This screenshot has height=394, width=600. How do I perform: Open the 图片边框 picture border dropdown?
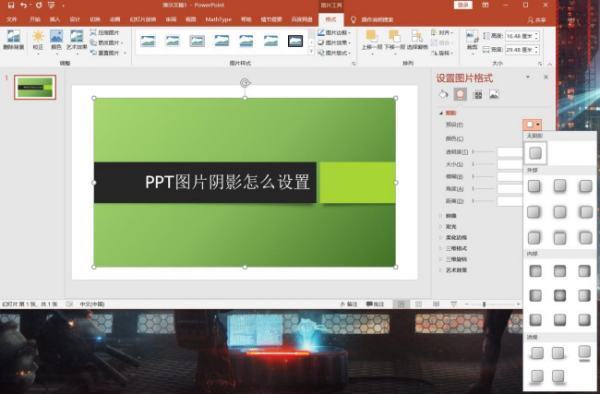(x=334, y=33)
